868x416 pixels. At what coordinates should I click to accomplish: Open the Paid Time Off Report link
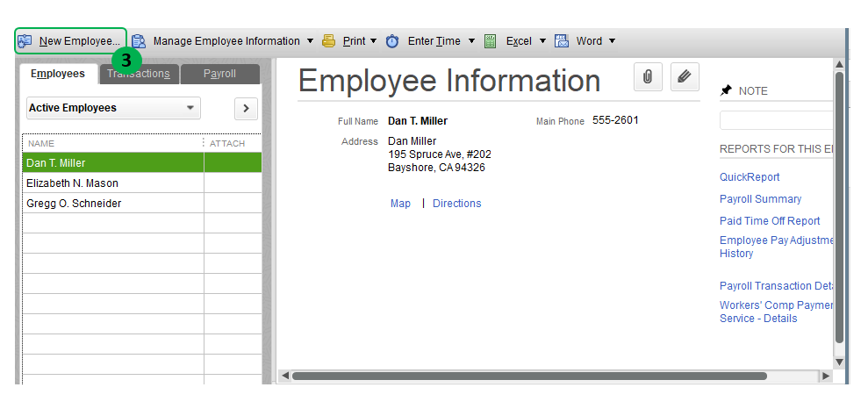tap(770, 221)
